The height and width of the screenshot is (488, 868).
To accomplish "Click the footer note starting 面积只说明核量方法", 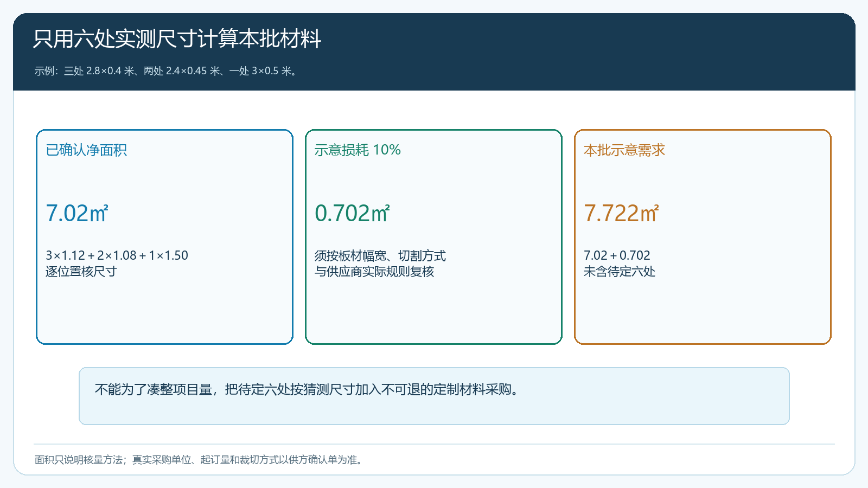I will [x=199, y=460].
